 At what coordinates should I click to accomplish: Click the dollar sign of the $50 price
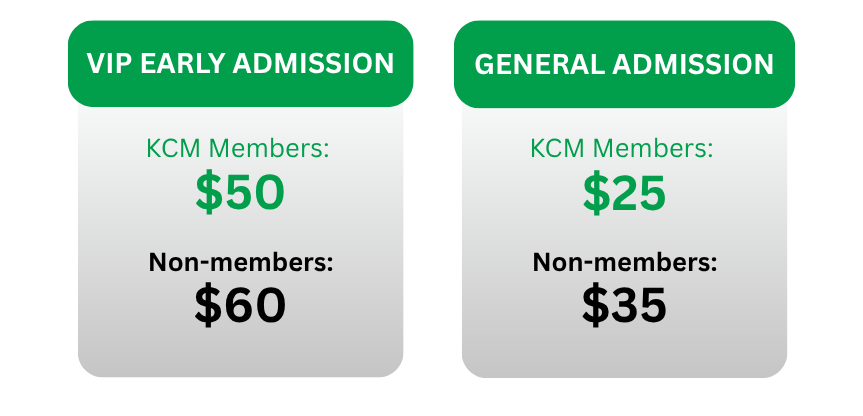(209, 193)
